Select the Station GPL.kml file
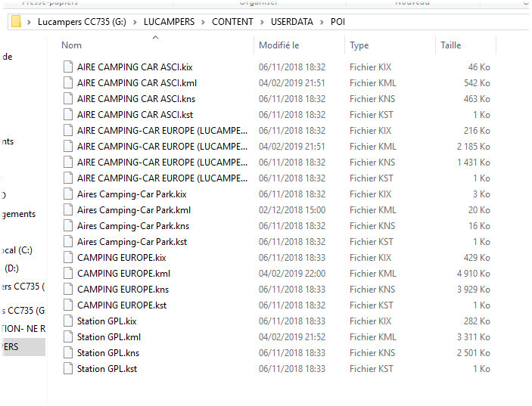This screenshot has width=532, height=406. [x=108, y=337]
